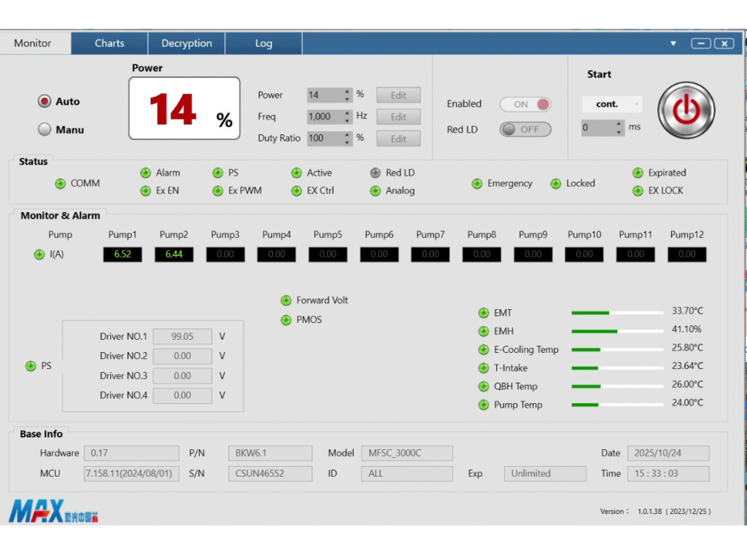Click the Forward Volt indicator icon
747x560 pixels.
pos(286,300)
